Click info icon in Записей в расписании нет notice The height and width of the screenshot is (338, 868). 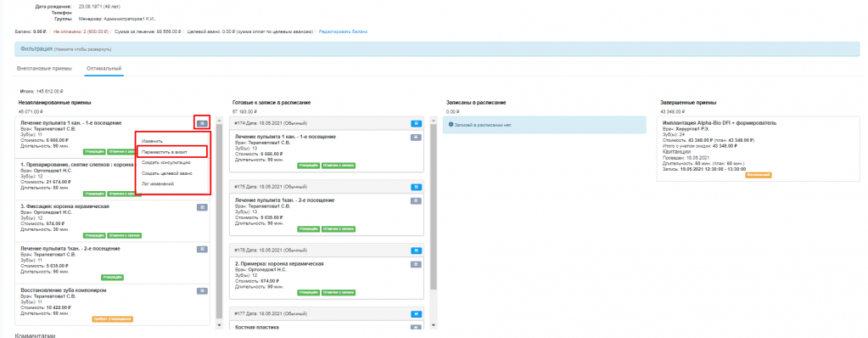[451, 125]
